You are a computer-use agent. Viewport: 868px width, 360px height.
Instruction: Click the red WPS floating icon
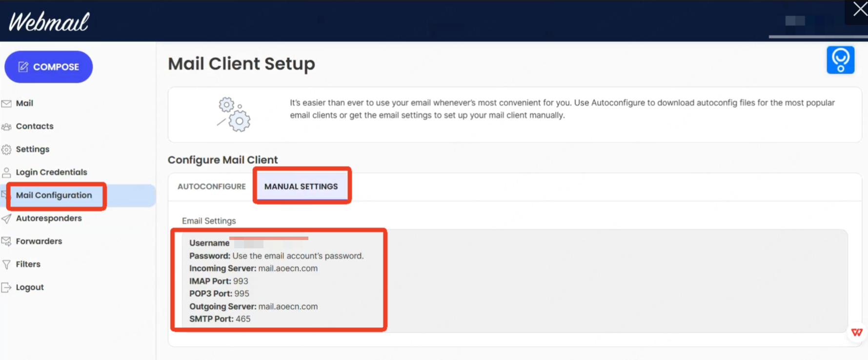point(857,333)
